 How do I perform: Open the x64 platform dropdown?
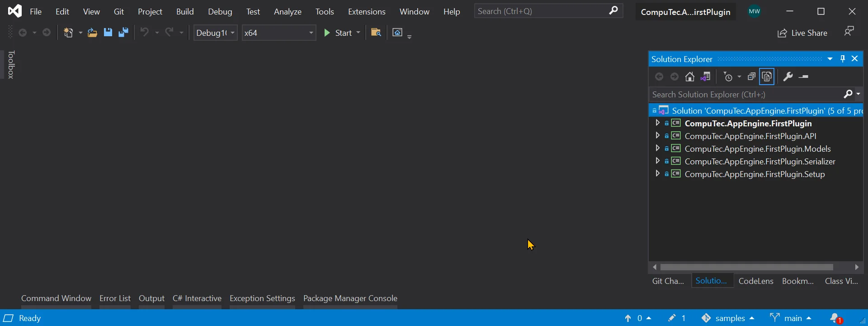point(278,33)
